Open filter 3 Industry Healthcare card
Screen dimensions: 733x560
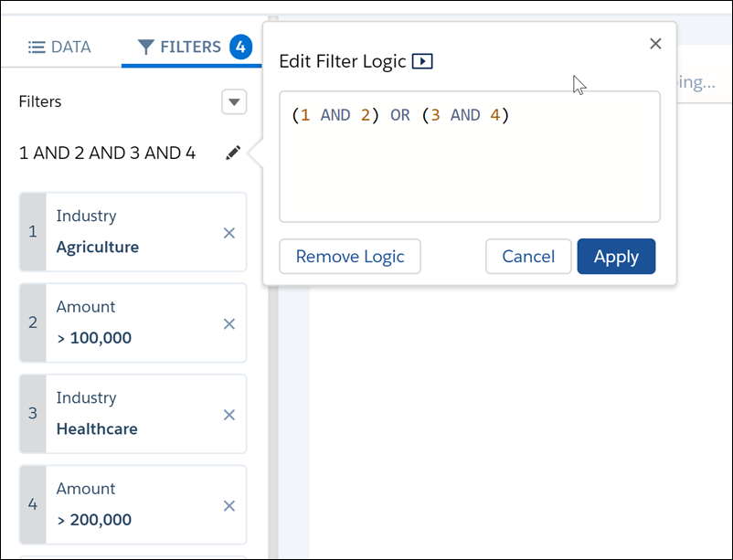tap(133, 414)
